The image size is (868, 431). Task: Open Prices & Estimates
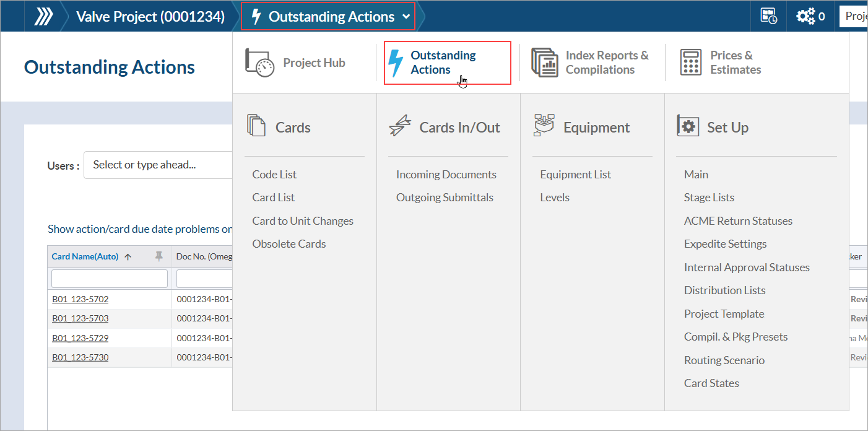[736, 63]
